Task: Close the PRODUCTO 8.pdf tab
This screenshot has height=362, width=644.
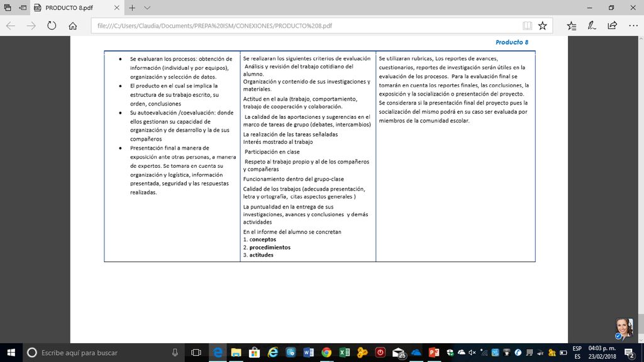Action: [116, 8]
